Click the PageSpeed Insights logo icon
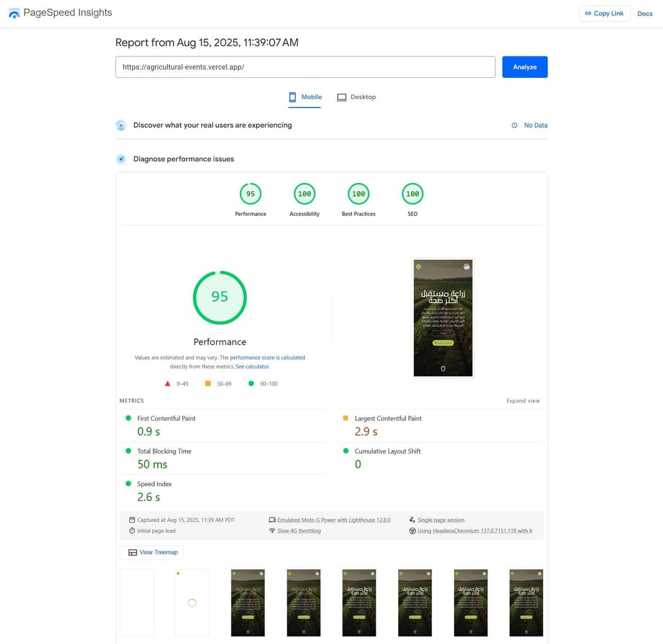This screenshot has height=644, width=663. (x=14, y=13)
